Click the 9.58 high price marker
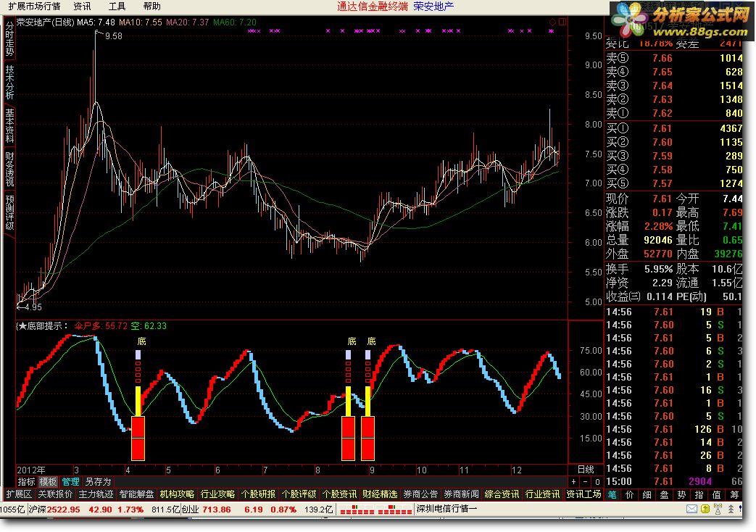This screenshot has width=756, height=532. coord(114,36)
